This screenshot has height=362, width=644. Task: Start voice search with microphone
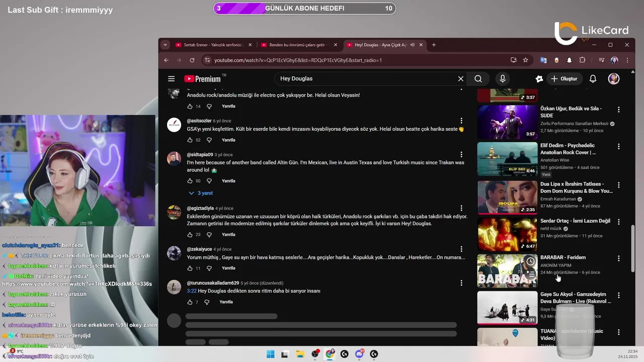(502, 79)
